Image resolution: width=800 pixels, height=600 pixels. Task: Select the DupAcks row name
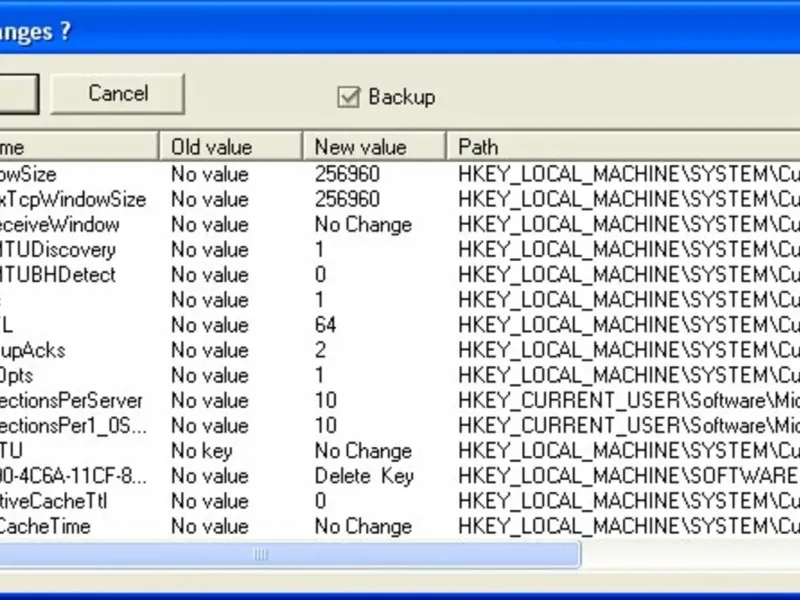[x=33, y=350]
